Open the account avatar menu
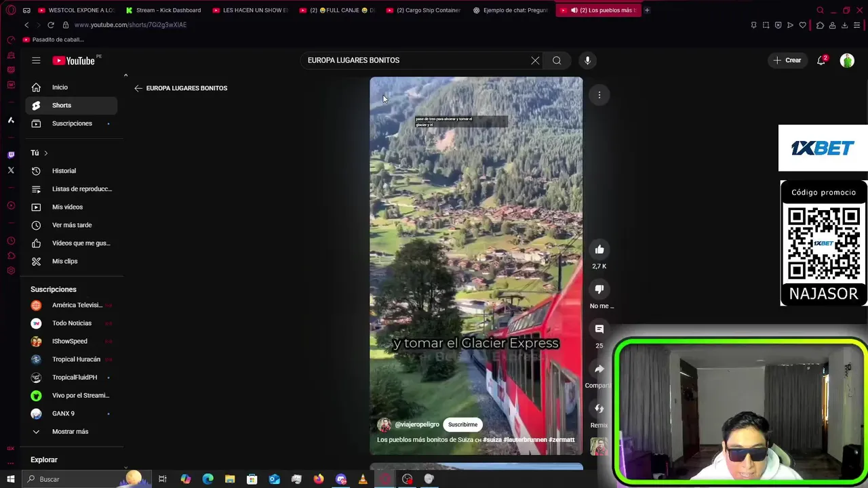 coord(847,60)
